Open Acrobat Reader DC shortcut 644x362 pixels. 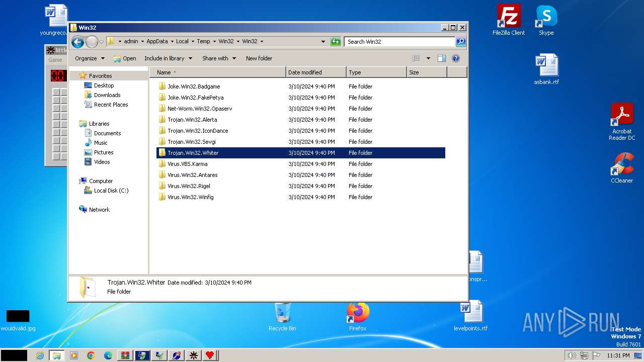(622, 122)
